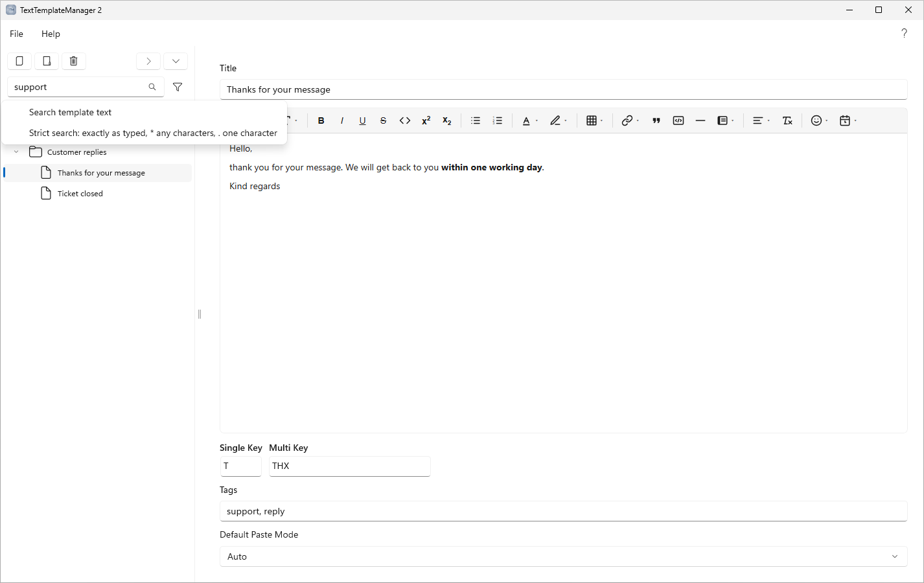Open the emoji picker
The width and height of the screenshot is (924, 583).
tap(819, 120)
